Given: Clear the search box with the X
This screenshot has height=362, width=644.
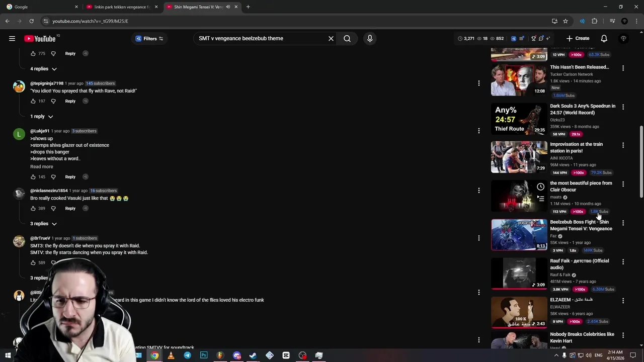Looking at the screenshot, I should pos(331,38).
